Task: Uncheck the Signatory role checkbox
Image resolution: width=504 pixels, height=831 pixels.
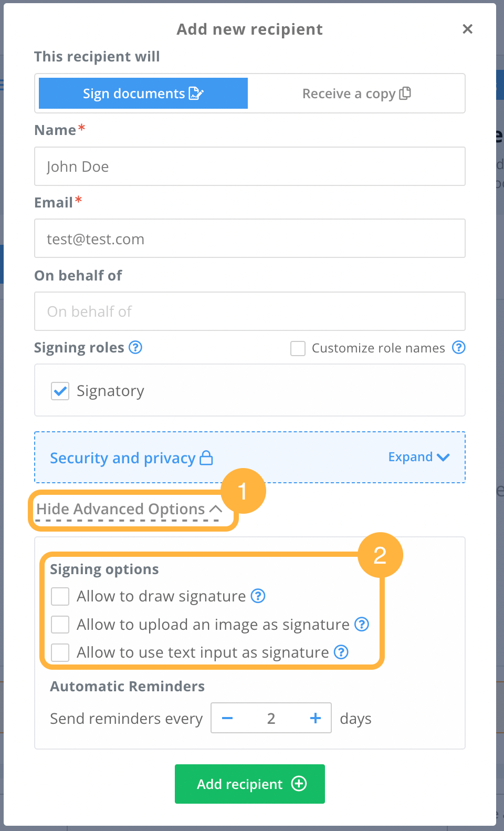Action: [60, 391]
